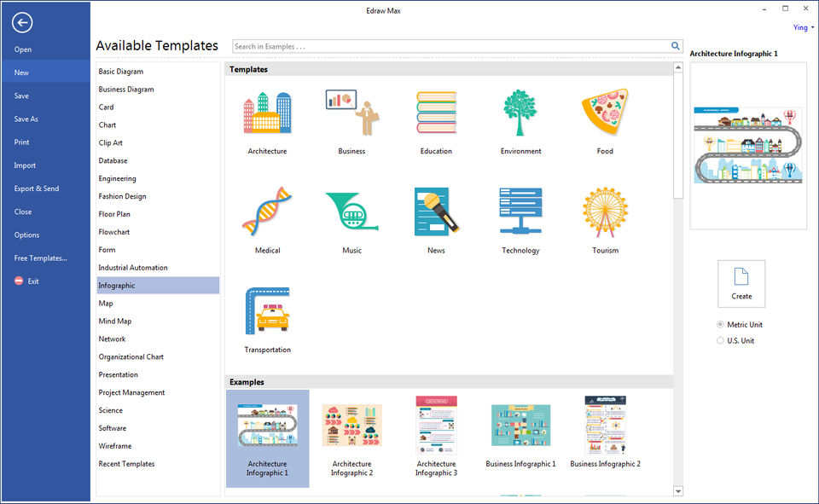Select the Technology server template icon
Image resolution: width=819 pixels, height=504 pixels.
520,211
